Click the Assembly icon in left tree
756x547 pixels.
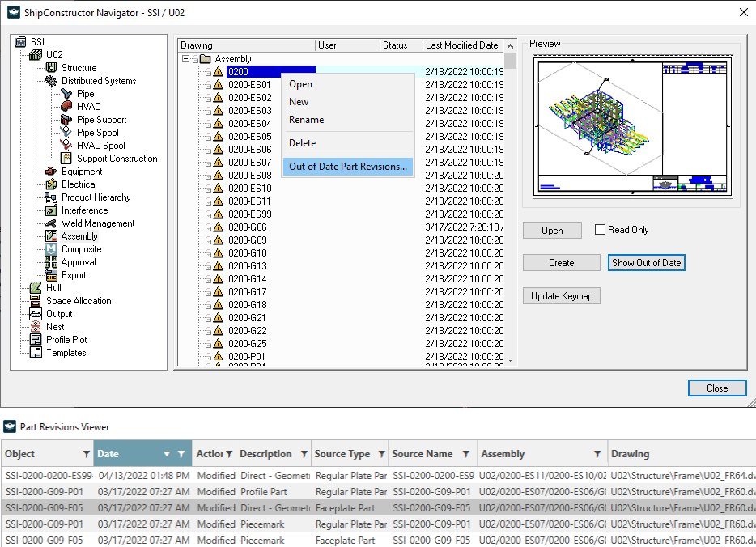(x=51, y=235)
